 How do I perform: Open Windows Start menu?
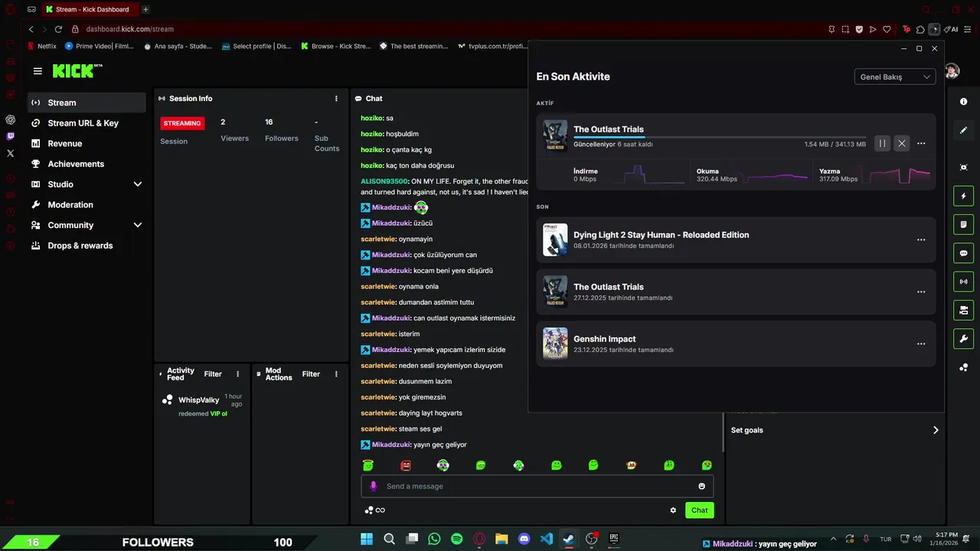click(367, 539)
